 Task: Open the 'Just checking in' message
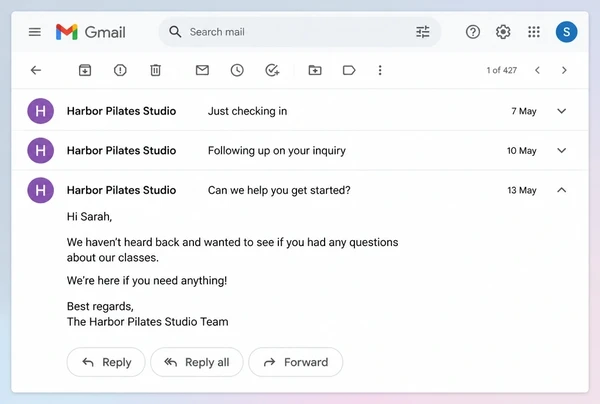click(x=300, y=111)
